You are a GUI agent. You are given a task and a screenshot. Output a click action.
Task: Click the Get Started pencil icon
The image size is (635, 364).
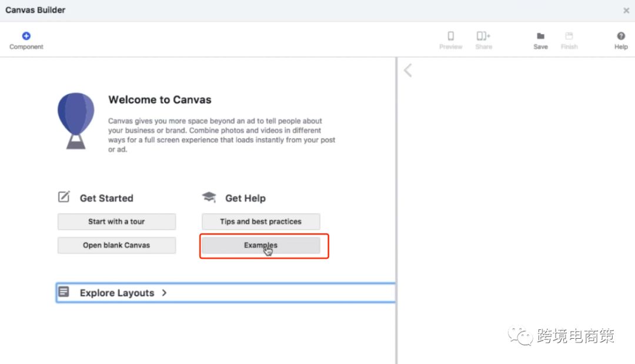pyautogui.click(x=64, y=197)
